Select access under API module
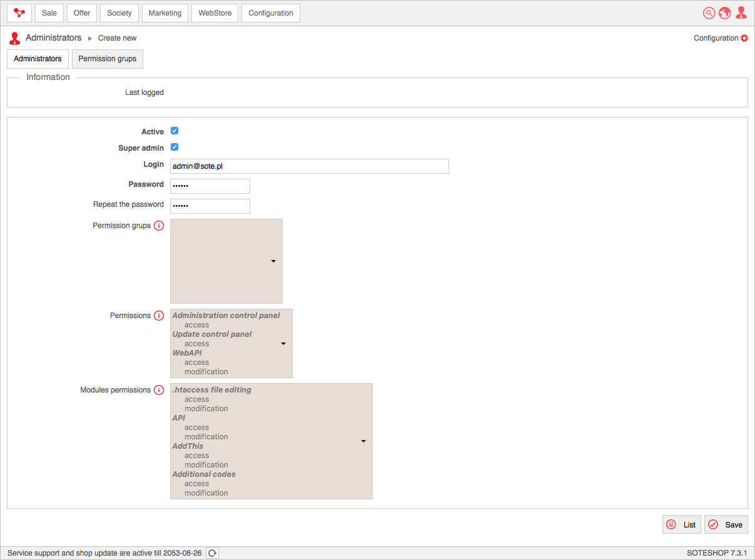The height and width of the screenshot is (560, 755). (x=196, y=427)
